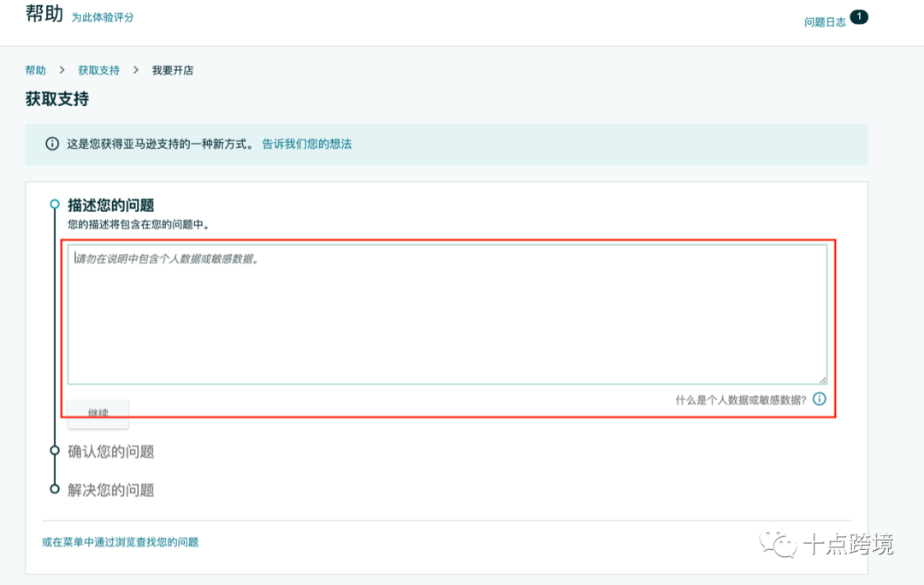
Task: Focus the problem description text area
Action: point(447,315)
